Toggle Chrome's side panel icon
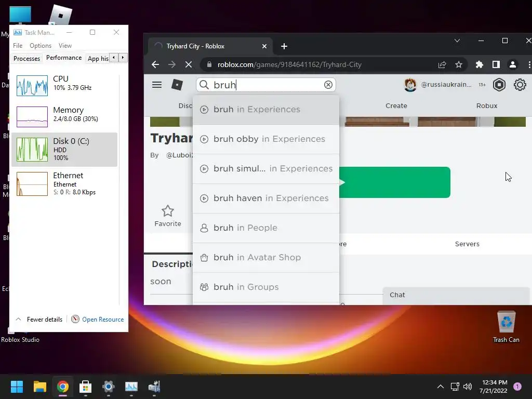The image size is (532, 399). (x=496, y=64)
